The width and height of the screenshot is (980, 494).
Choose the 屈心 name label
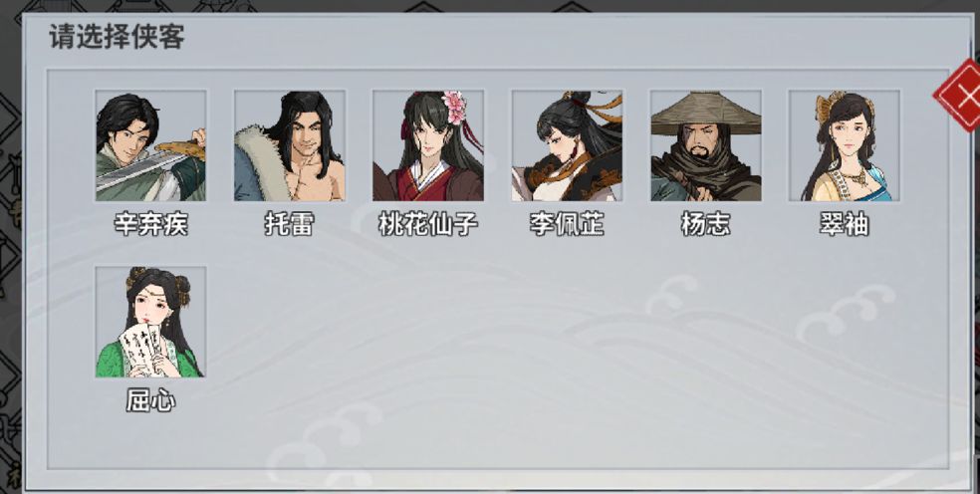150,400
